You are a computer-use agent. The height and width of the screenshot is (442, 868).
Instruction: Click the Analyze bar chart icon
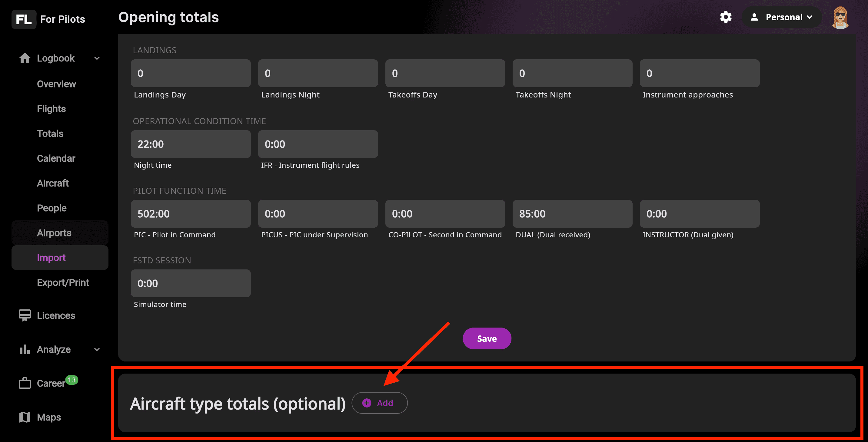25,349
